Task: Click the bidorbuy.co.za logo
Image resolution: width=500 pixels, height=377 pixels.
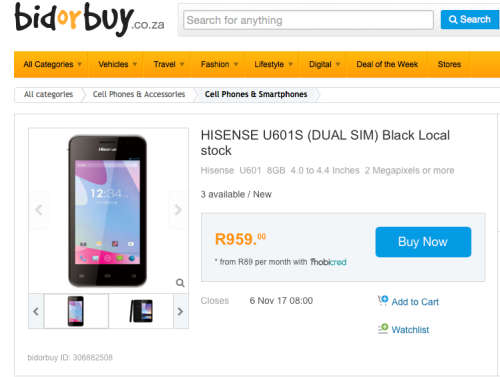Action: tap(89, 19)
